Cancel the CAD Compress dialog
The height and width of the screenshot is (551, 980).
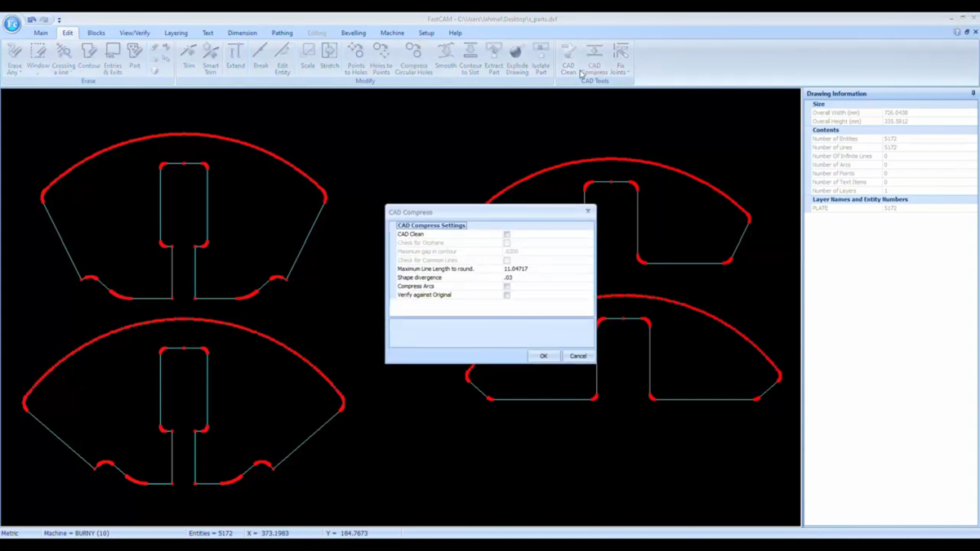click(577, 356)
